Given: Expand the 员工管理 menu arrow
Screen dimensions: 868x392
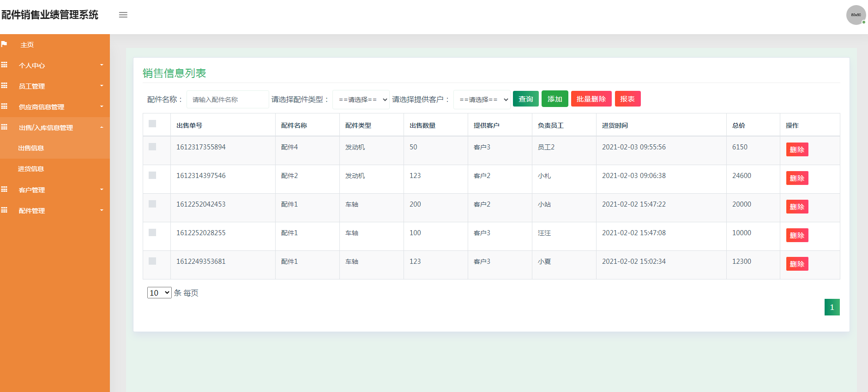Looking at the screenshot, I should tap(102, 86).
